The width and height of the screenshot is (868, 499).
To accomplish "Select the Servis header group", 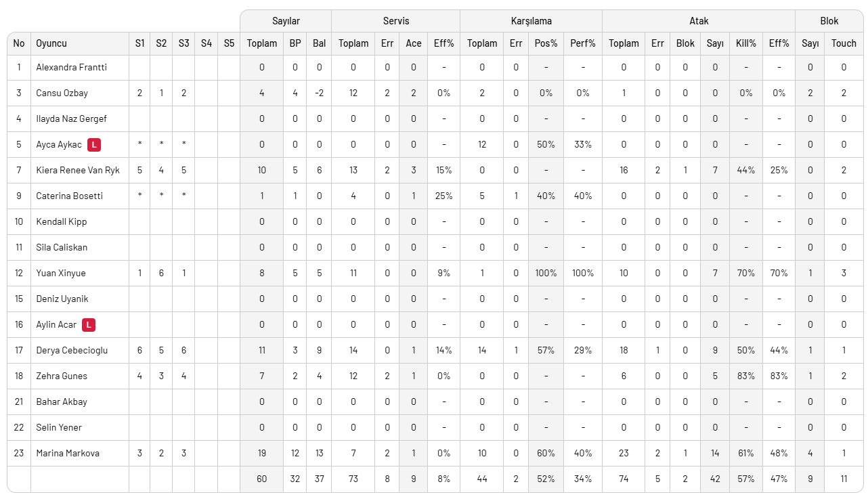I will [x=396, y=21].
